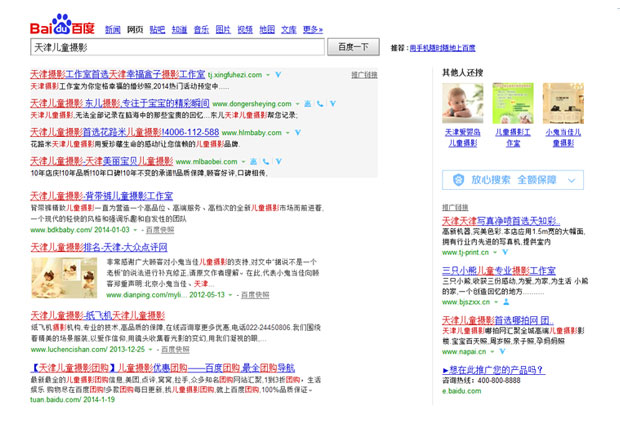The image size is (620, 436).
Task: Click phone icon beside www.mlbaobei.com
Action: [266, 161]
